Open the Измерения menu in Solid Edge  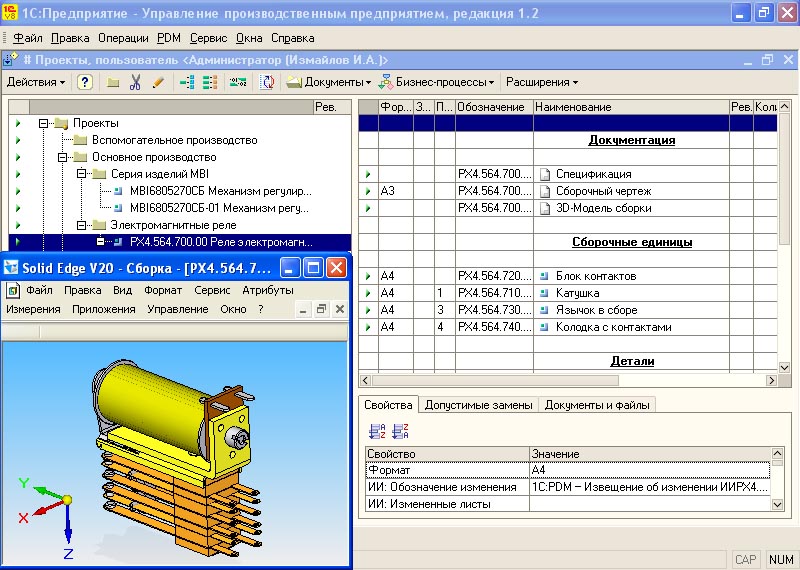[33, 309]
